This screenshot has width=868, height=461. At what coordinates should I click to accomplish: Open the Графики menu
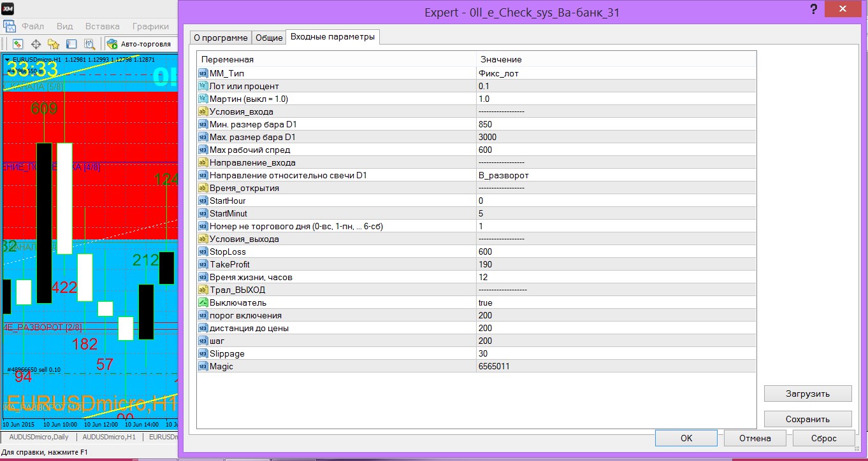point(150,26)
